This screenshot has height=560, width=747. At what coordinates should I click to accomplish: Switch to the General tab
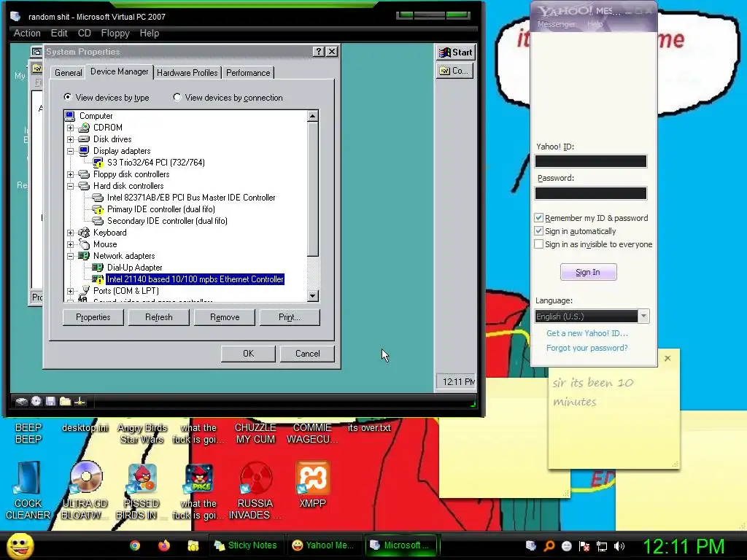[x=68, y=72]
